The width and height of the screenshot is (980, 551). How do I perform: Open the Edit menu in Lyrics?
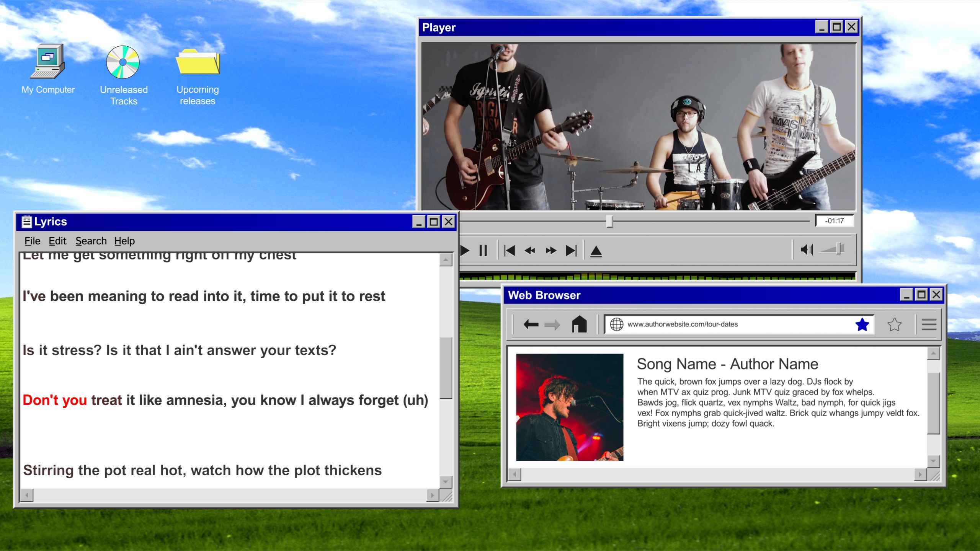click(x=57, y=241)
